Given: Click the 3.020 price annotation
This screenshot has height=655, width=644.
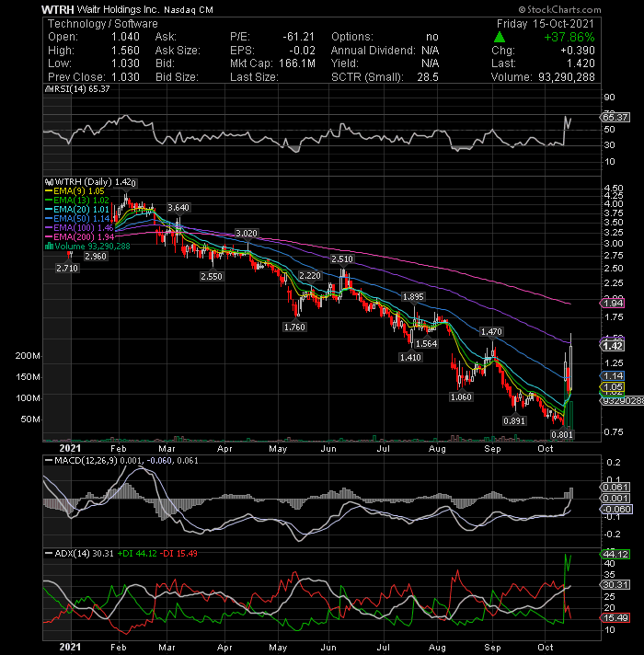Looking at the screenshot, I should pos(247,233).
